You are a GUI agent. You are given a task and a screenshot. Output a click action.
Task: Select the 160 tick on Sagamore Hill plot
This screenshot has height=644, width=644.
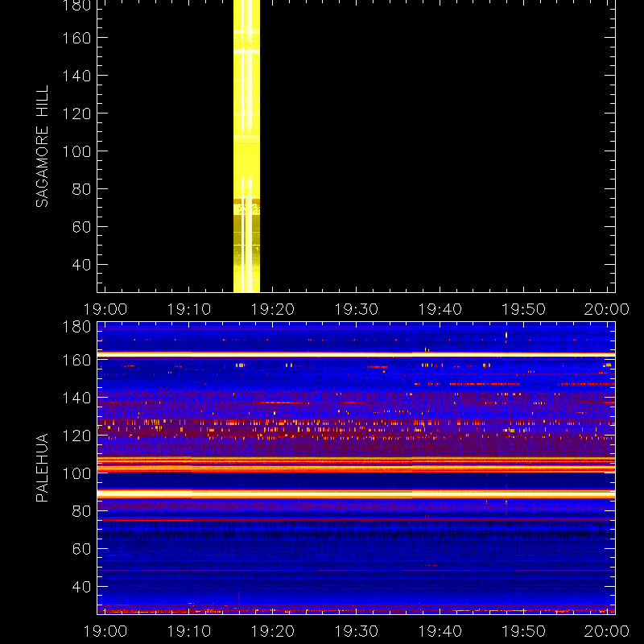76,38
